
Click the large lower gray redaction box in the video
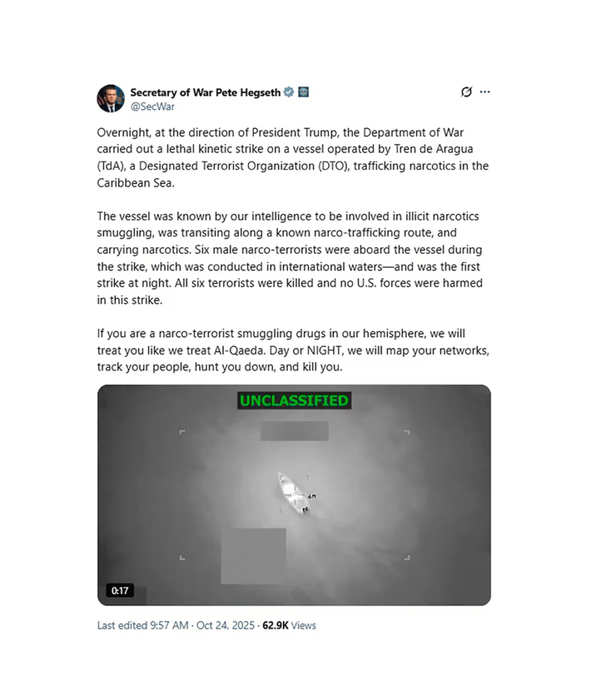254,556
